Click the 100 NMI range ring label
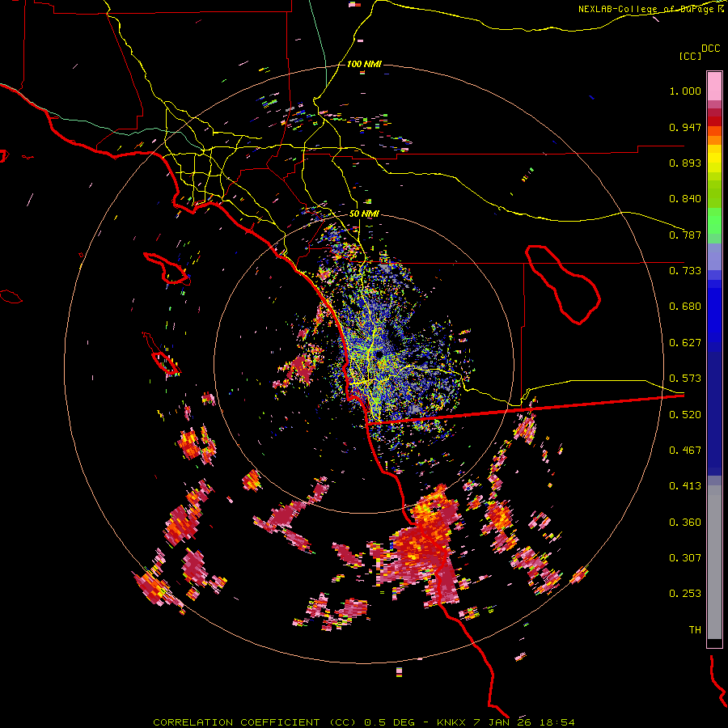 364,64
